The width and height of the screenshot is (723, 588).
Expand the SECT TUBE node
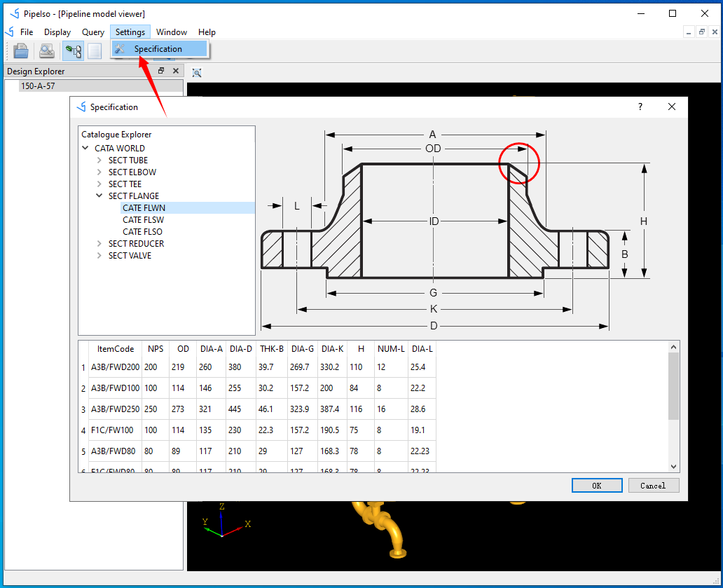click(99, 160)
